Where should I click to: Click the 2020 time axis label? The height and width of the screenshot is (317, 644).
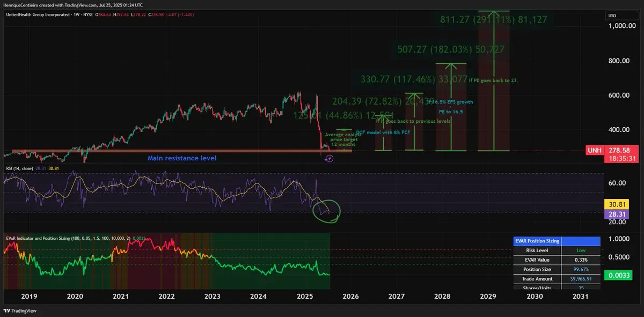click(75, 297)
